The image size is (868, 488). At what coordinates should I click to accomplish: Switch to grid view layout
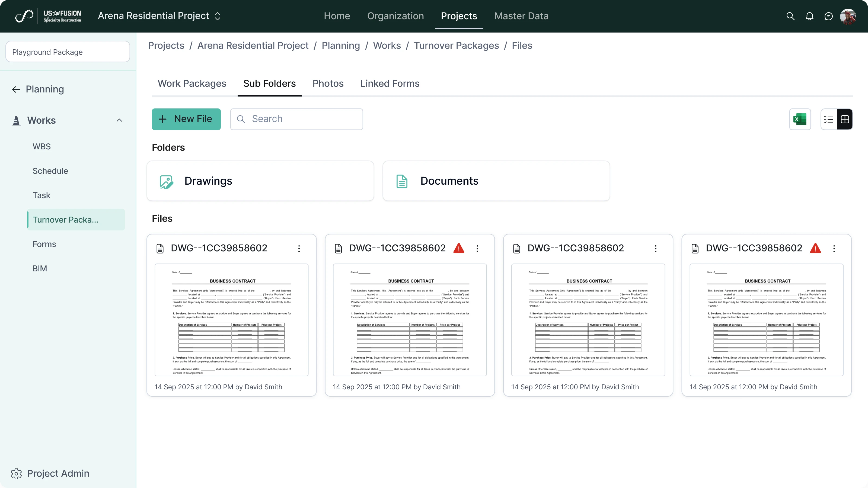click(x=844, y=119)
